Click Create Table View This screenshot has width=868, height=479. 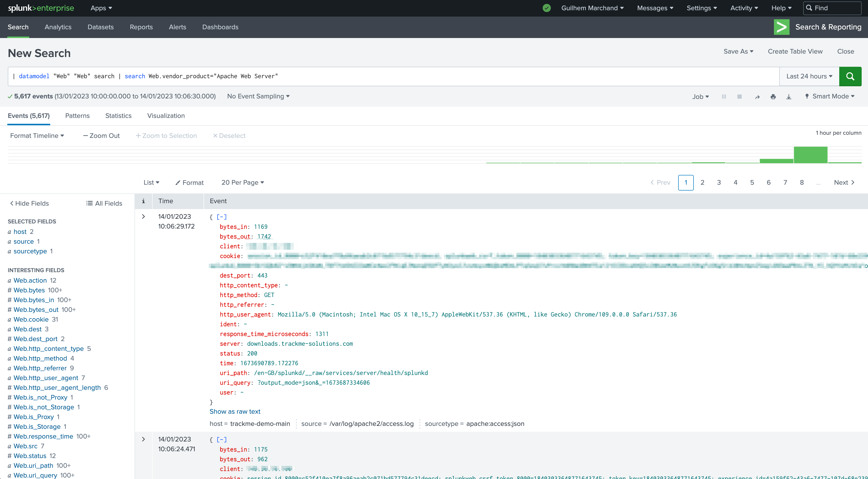[x=795, y=52]
